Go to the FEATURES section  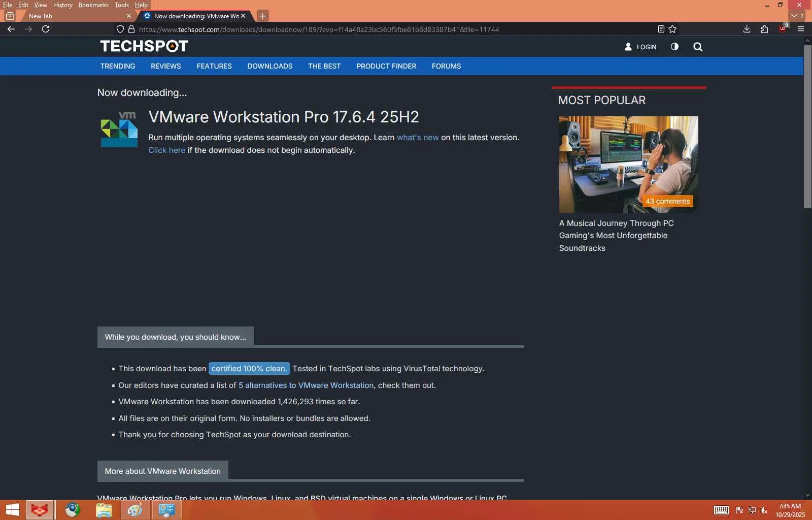(x=214, y=66)
